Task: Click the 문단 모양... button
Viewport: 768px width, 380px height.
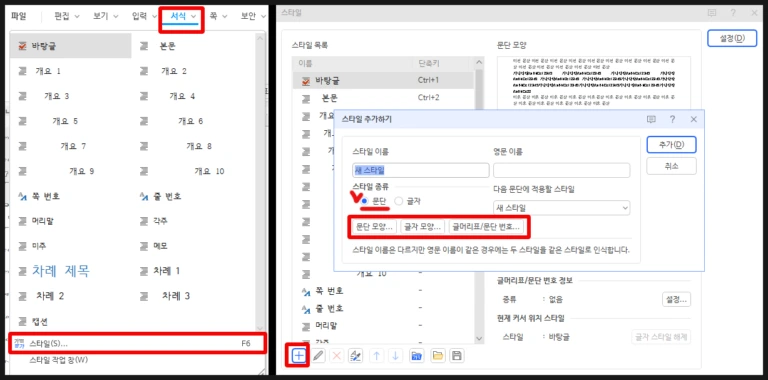Action: point(375,227)
